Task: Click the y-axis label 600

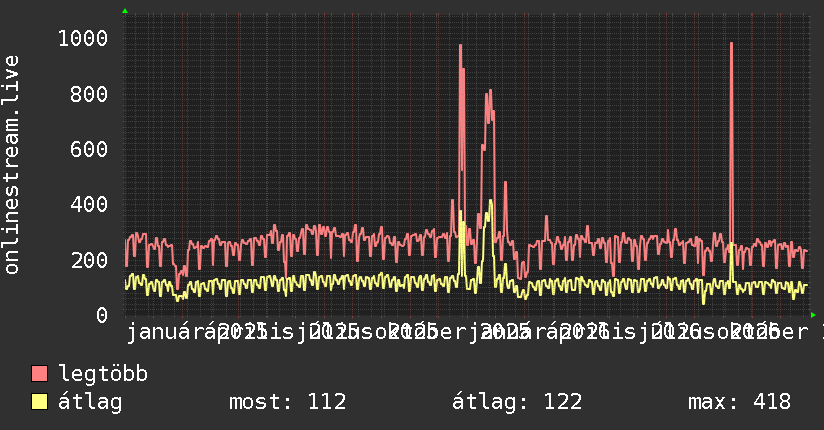Action: (89, 149)
